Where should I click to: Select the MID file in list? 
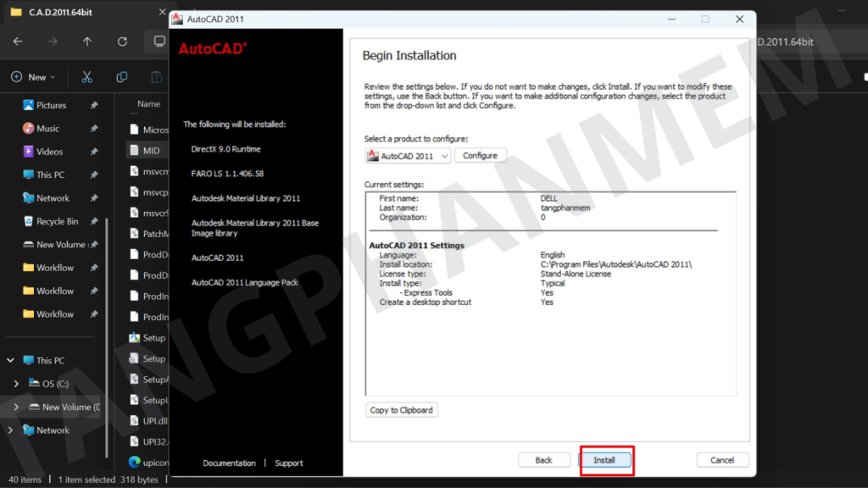tap(151, 151)
